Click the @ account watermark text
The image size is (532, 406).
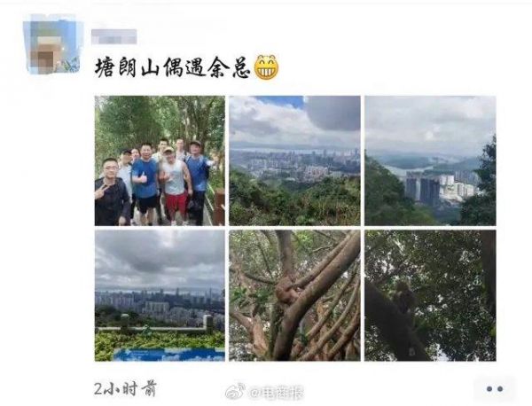(x=277, y=393)
